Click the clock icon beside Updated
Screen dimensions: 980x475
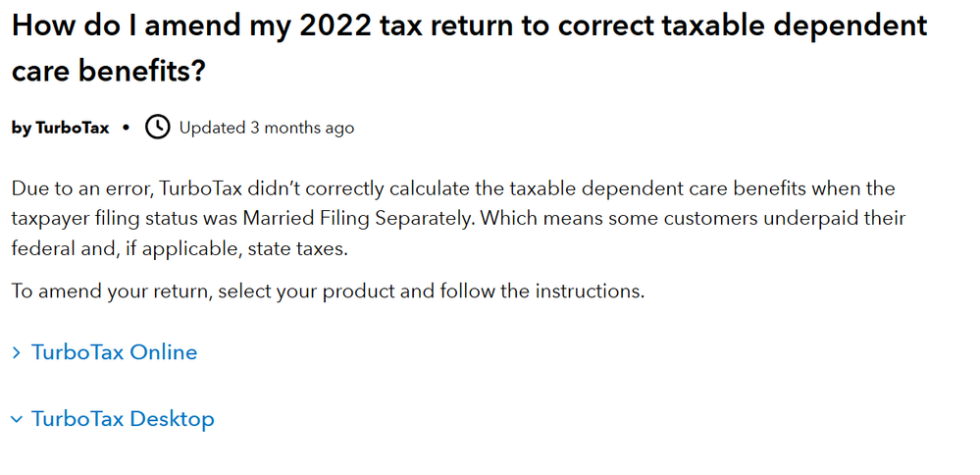pos(158,127)
